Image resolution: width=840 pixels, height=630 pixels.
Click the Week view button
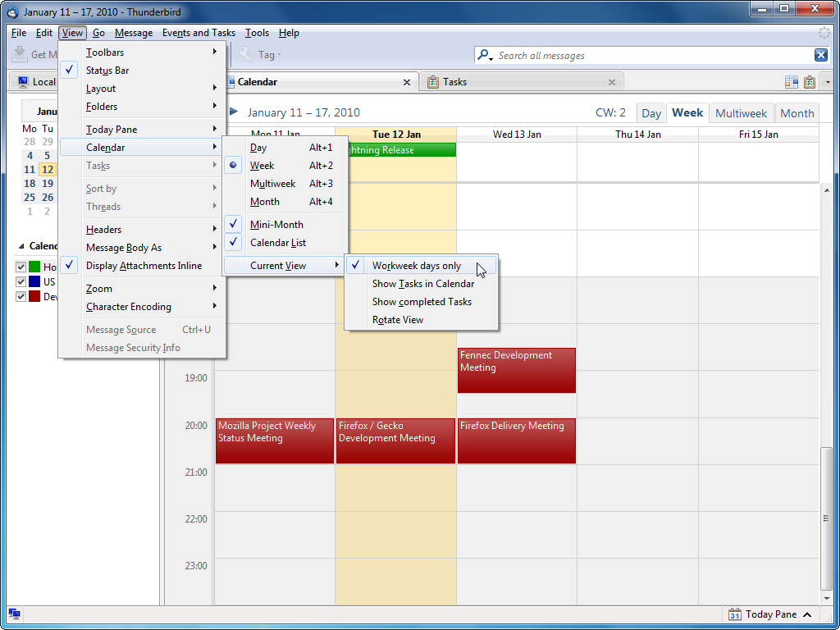(x=687, y=112)
